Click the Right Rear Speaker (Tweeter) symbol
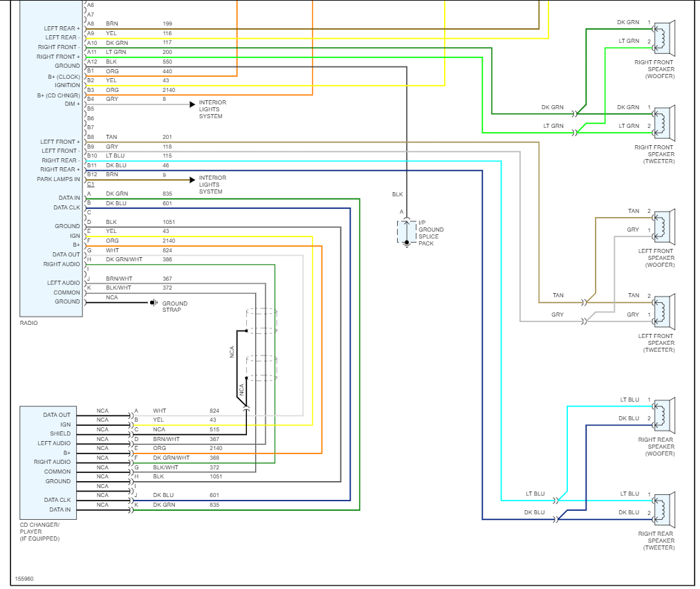The height and width of the screenshot is (589, 700). [x=664, y=510]
